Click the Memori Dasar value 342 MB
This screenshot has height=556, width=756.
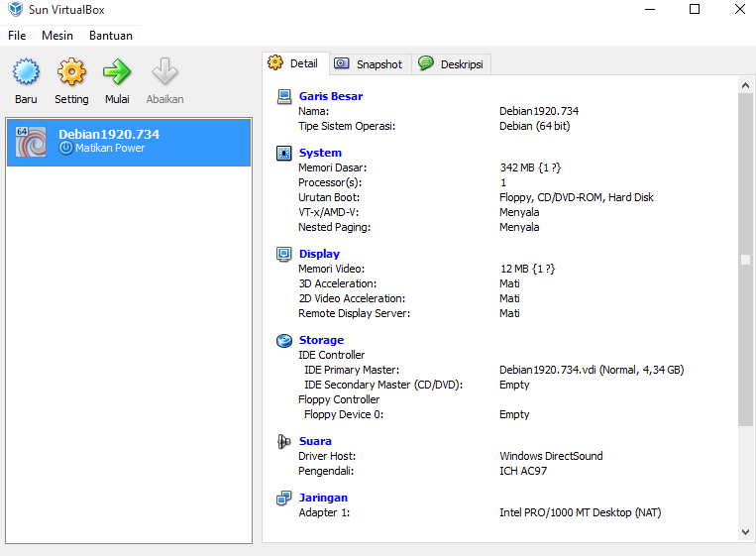pyautogui.click(x=530, y=167)
